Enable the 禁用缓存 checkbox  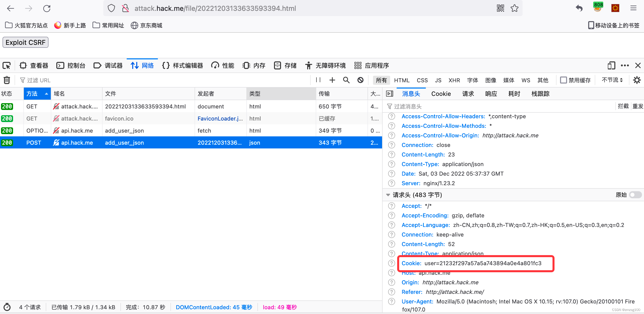(563, 80)
